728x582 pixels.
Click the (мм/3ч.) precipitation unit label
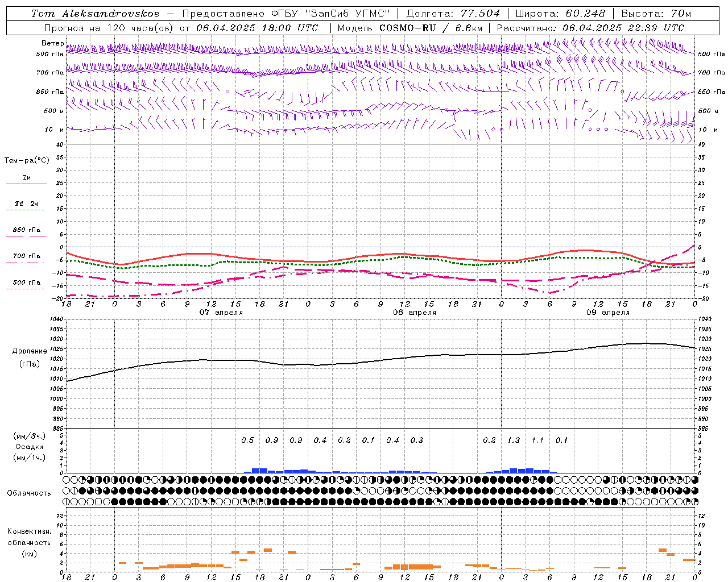coord(29,436)
